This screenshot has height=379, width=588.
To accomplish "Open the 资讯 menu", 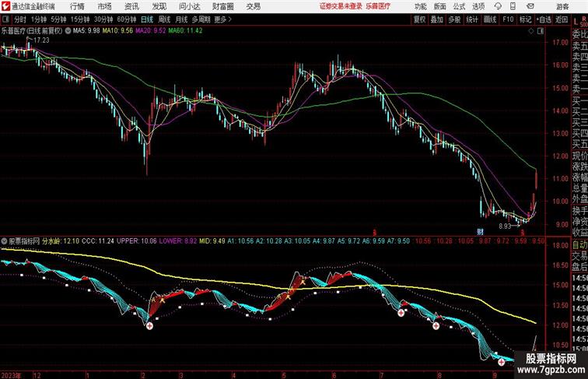I will coord(131,6).
